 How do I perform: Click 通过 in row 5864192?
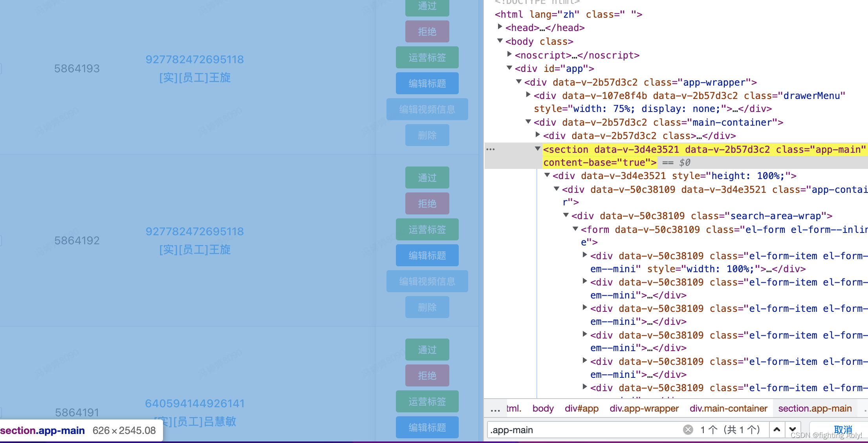click(x=427, y=178)
